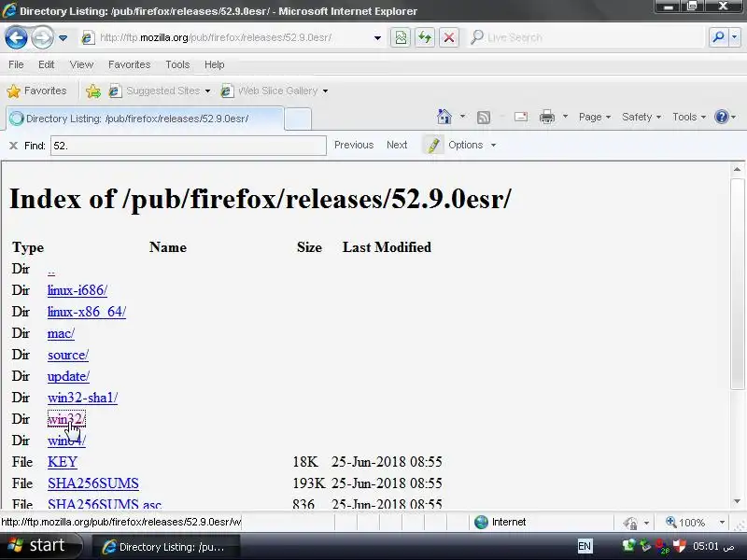Click the Live Search box
The height and width of the screenshot is (560, 747).
coord(586,37)
